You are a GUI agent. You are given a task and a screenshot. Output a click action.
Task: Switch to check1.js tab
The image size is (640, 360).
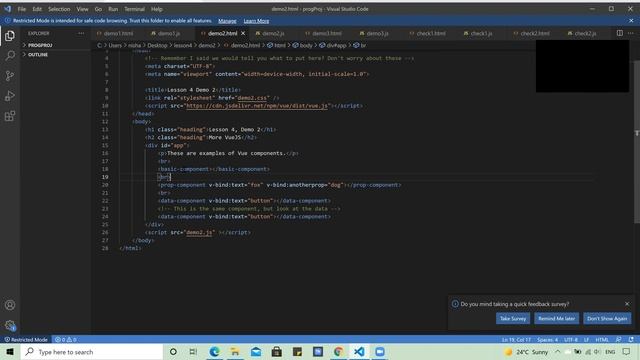[x=480, y=33]
